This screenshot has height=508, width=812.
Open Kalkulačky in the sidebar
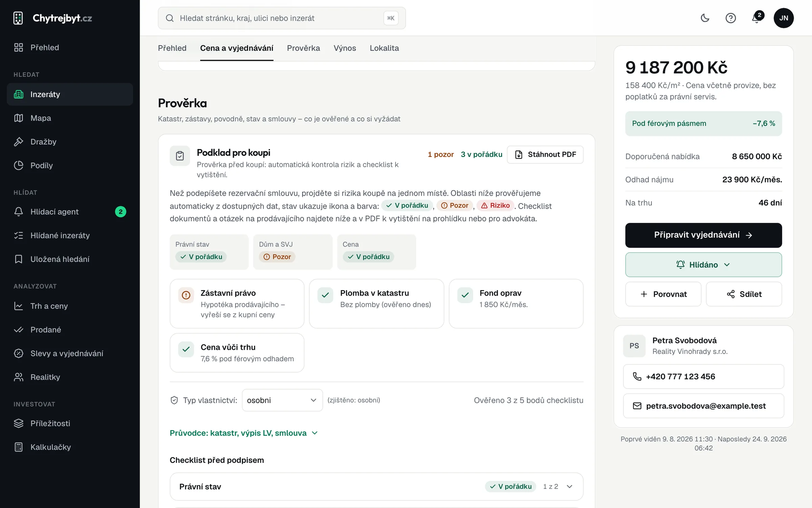pos(70,447)
